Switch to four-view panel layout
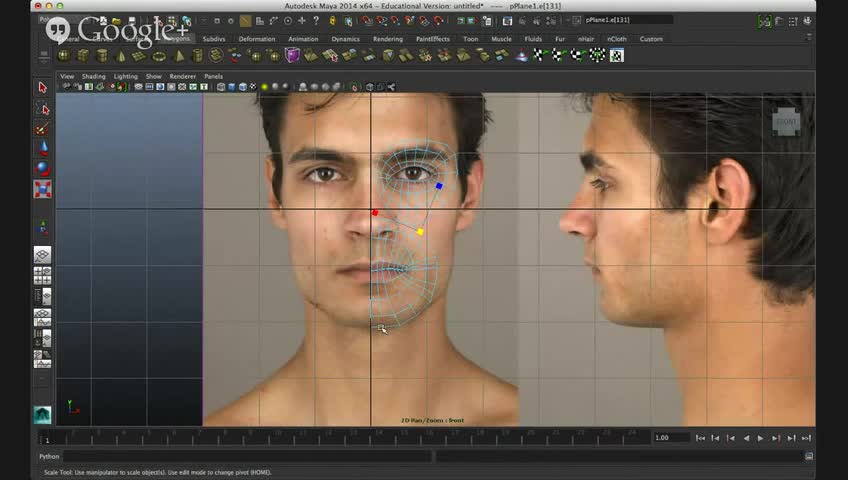 click(x=42, y=276)
